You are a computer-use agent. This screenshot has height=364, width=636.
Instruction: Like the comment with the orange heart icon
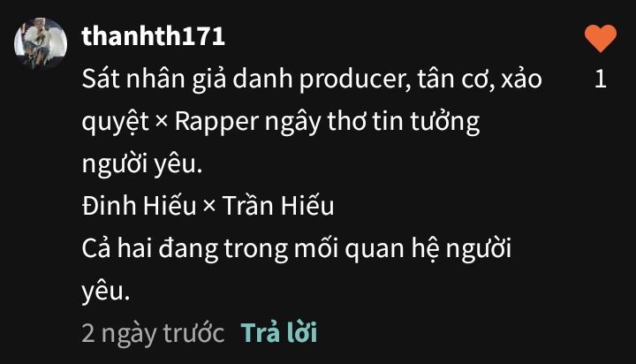pyautogui.click(x=601, y=38)
